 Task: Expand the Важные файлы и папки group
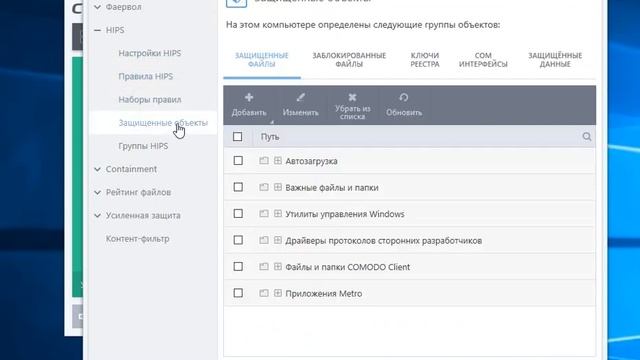click(x=278, y=187)
